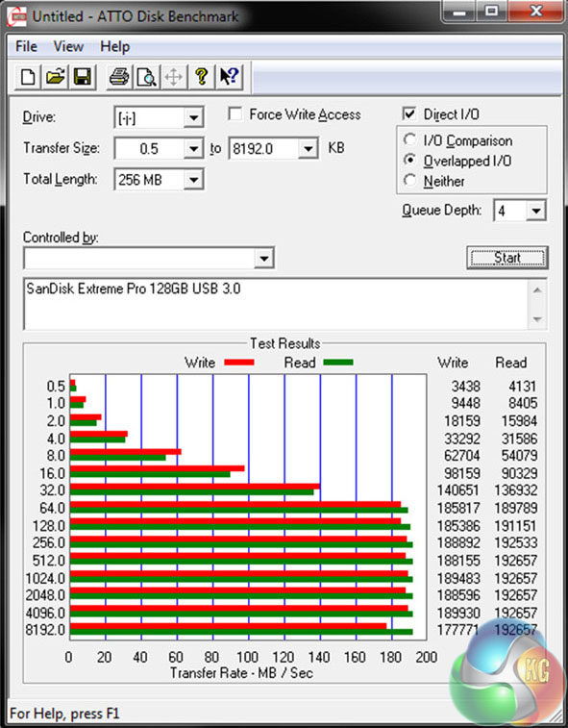The image size is (568, 728).
Task: Close the ATTO Disk Benchmark window
Action: [536, 12]
